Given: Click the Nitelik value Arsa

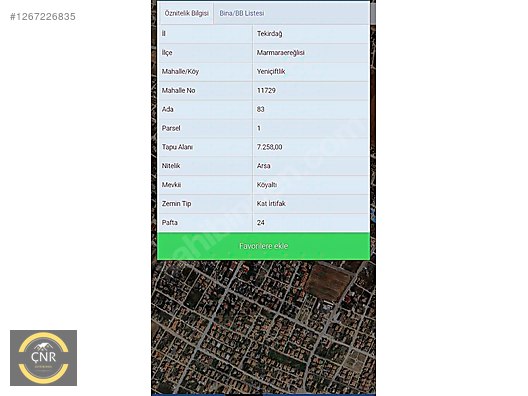Looking at the screenshot, I should pos(263,166).
